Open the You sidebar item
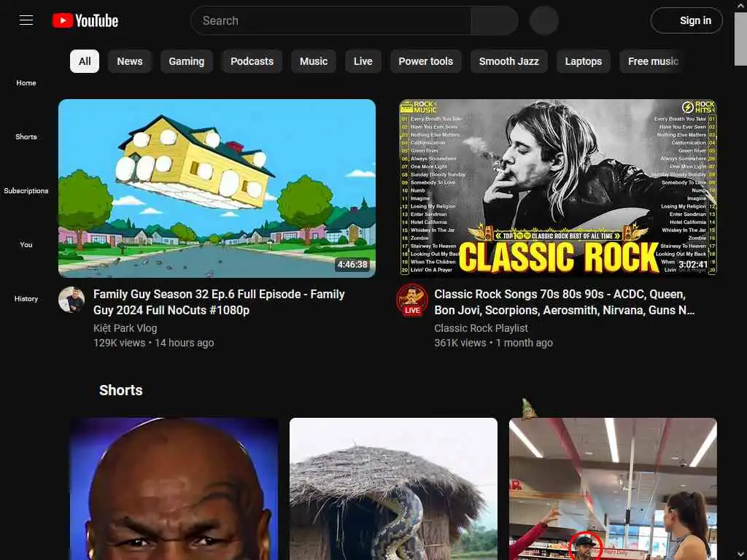Viewport: 747px width, 560px height. point(26,245)
